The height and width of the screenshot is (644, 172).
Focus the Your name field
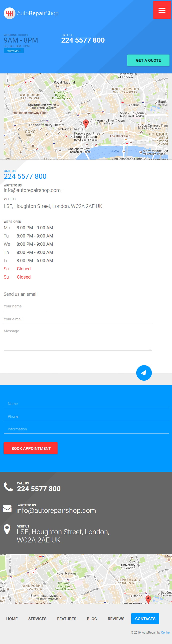pos(25,306)
